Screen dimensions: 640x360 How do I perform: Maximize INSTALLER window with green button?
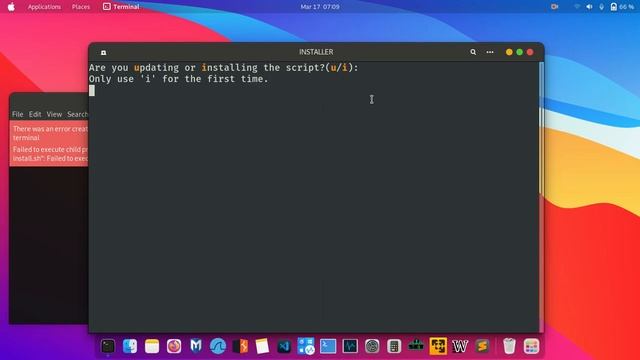coord(520,52)
